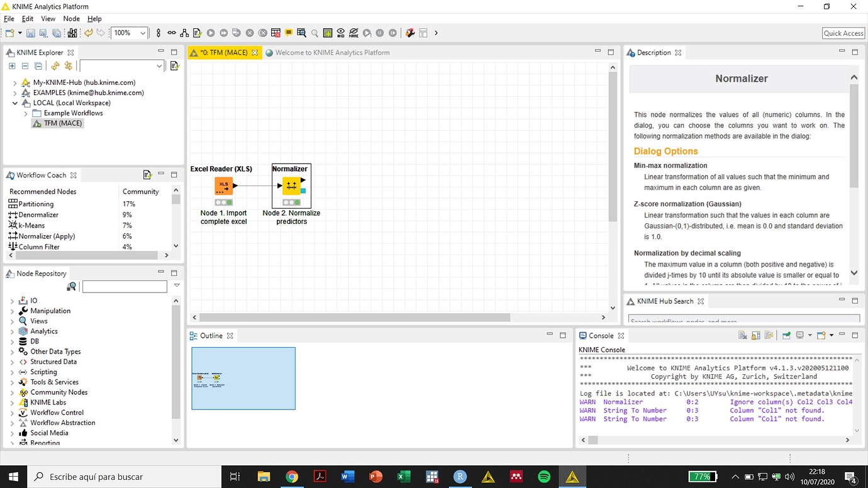Toggle the green traffic light on Normalizer node
Screen dimensions: 868x488
[297, 202]
